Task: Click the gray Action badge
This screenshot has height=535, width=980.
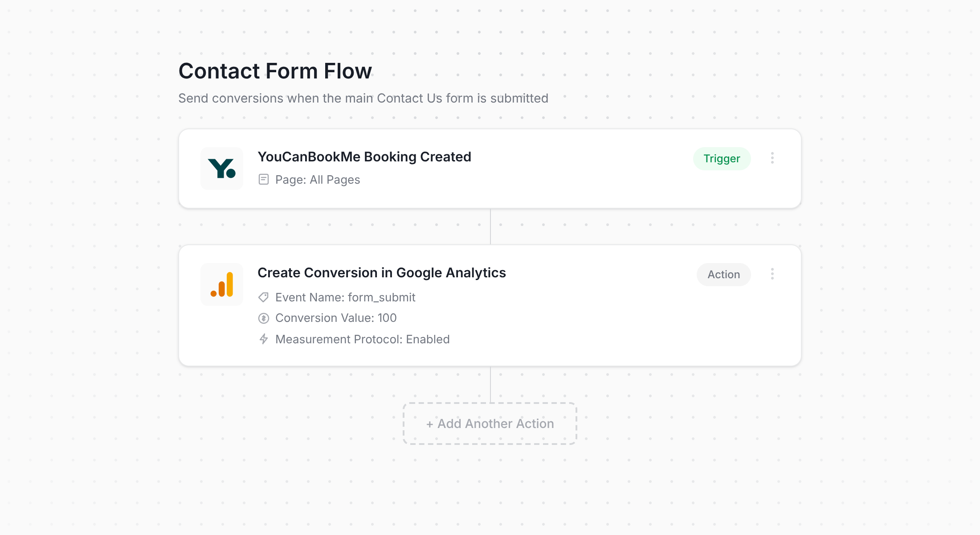Action: tap(723, 274)
